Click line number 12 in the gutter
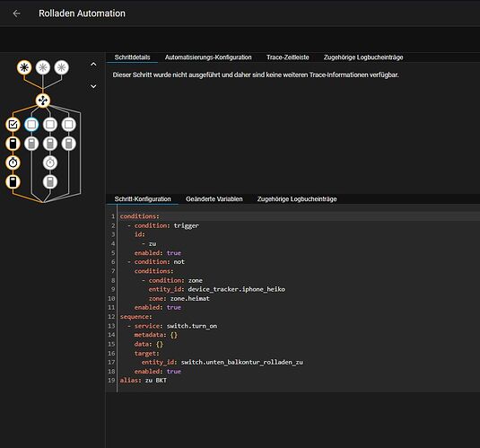 click(111, 317)
